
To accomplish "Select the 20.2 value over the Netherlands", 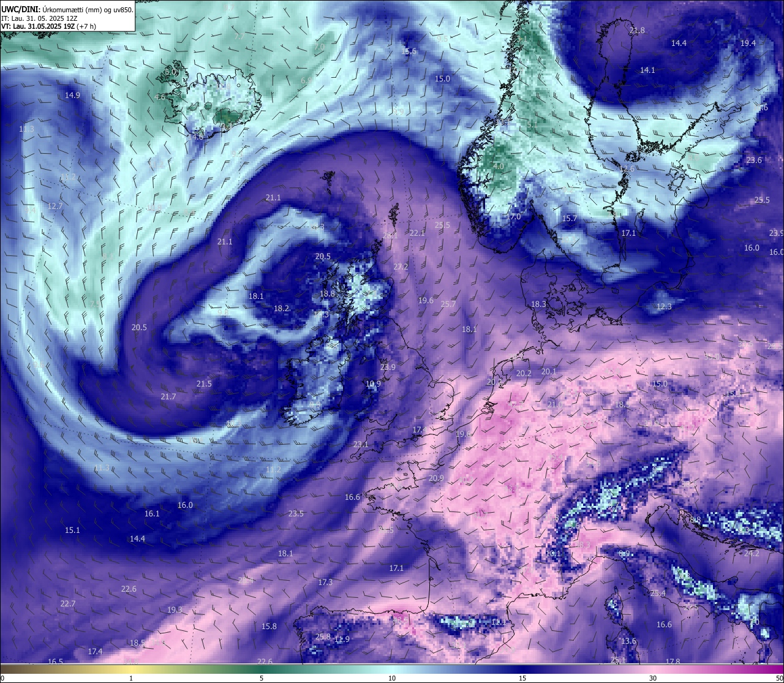I will pyautogui.click(x=524, y=374).
